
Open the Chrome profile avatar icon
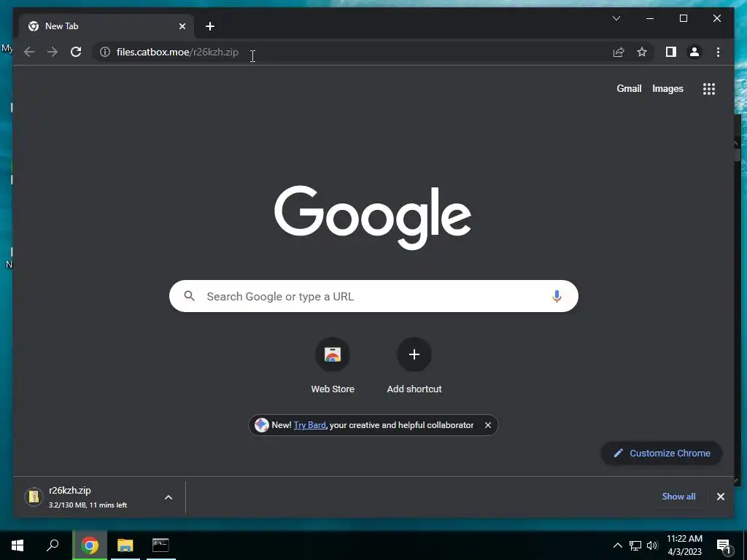point(694,52)
